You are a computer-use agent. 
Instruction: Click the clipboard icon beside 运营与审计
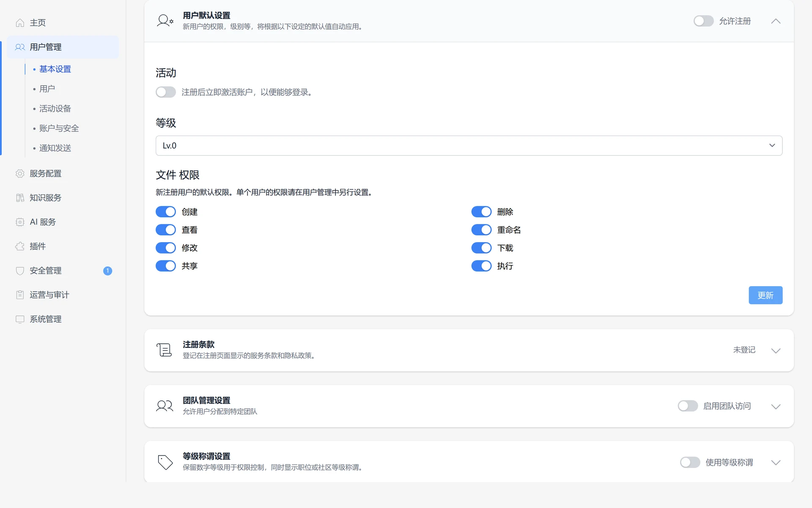[20, 295]
